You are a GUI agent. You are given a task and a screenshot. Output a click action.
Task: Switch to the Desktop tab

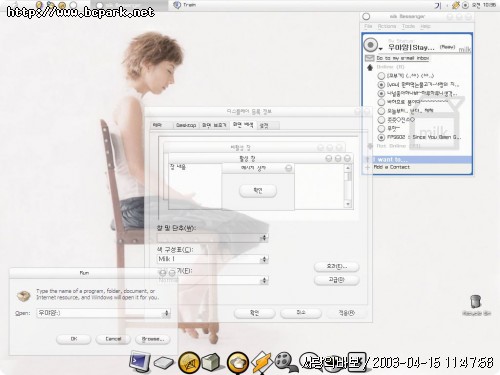pos(186,125)
